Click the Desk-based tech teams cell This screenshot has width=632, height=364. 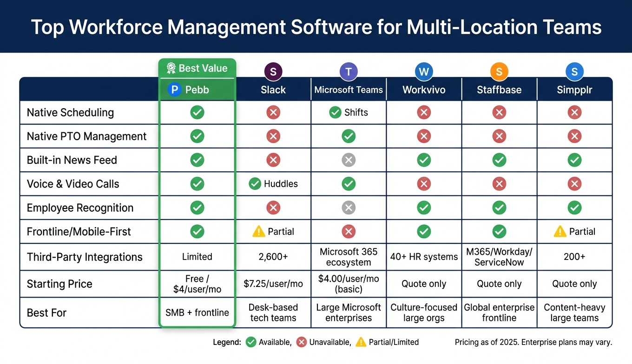273,312
